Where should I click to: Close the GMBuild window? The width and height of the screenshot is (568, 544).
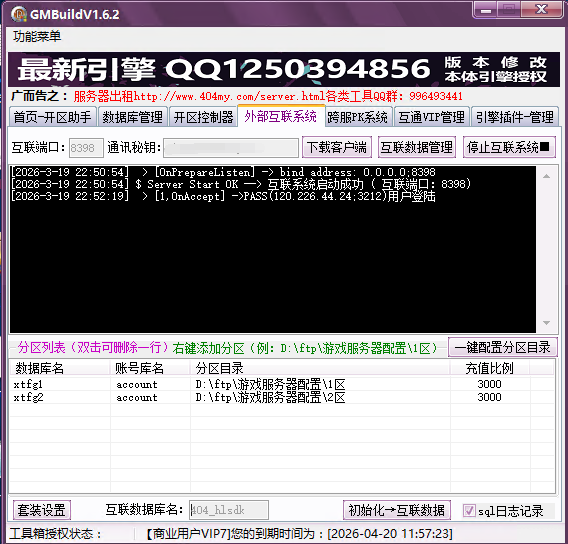pyautogui.click(x=542, y=9)
